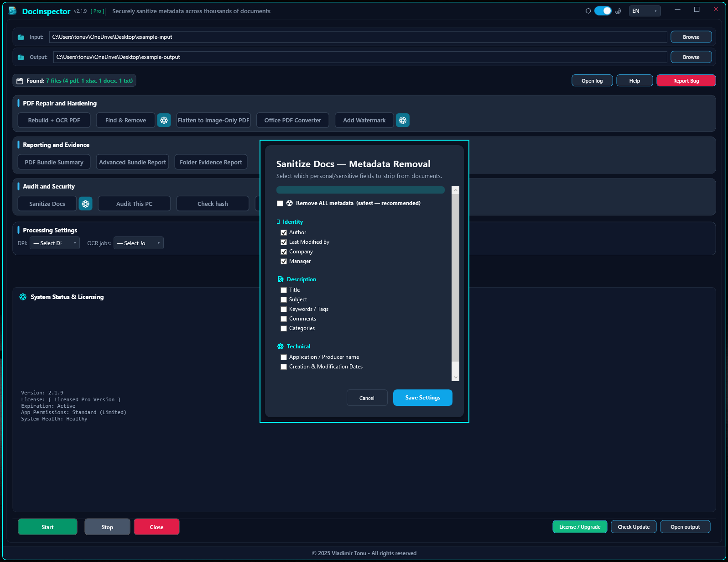
Task: Click the Output folder icon
Action: 21,57
